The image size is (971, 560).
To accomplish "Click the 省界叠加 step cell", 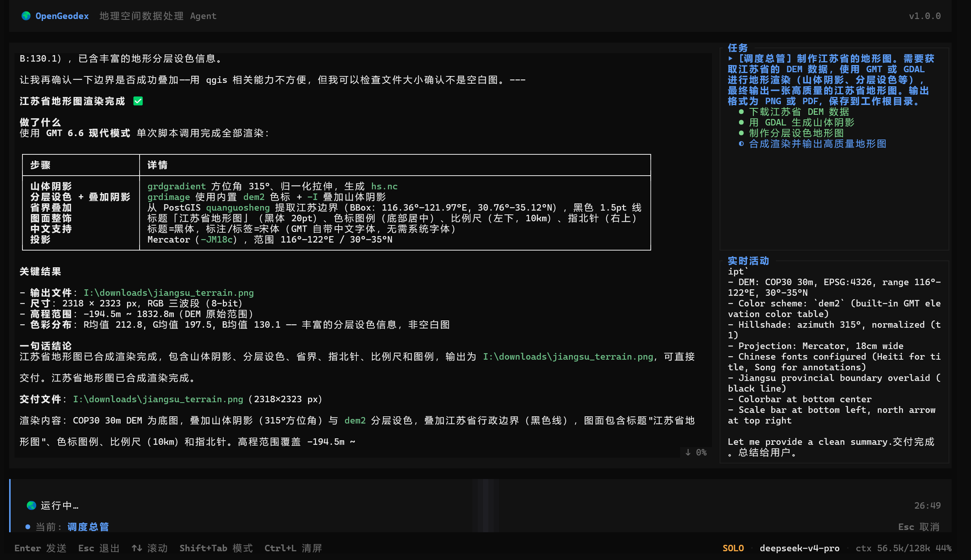I will point(51,208).
